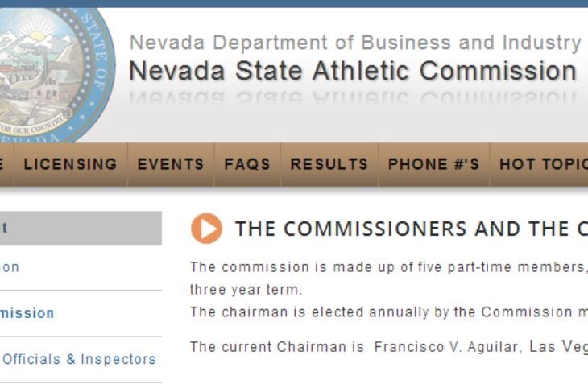Image resolution: width=588 pixels, height=392 pixels.
Task: Click Nevada Department of Business and Industry text
Action: click(354, 43)
